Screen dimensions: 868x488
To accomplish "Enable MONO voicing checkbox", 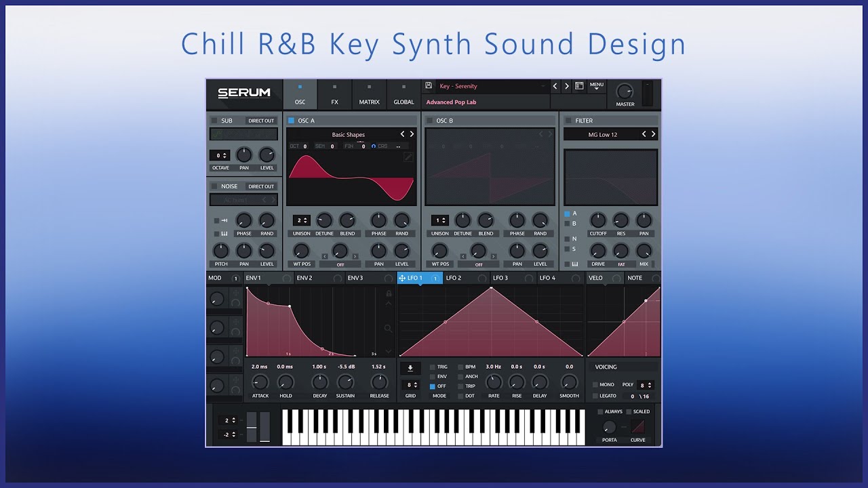I will [595, 384].
